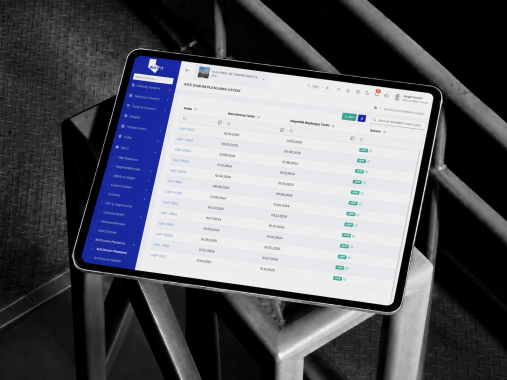The height and width of the screenshot is (380, 507).
Task: Open filter icon on Durum column
Action: tap(385, 132)
